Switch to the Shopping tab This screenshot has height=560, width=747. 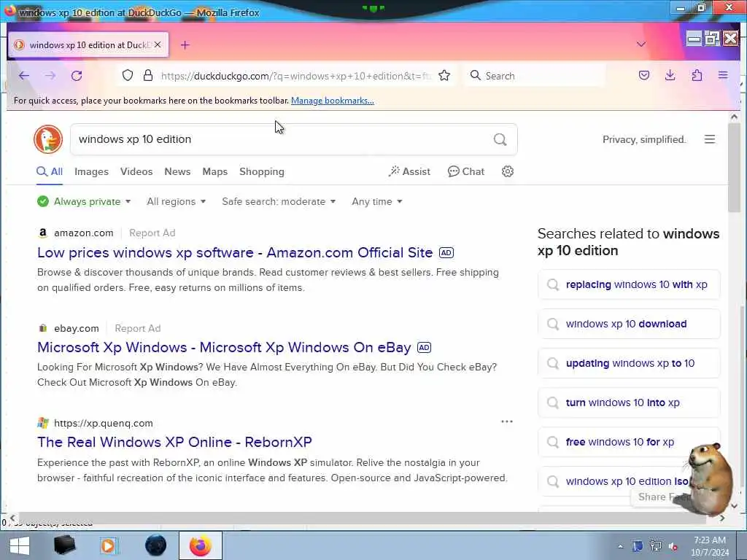coord(262,171)
